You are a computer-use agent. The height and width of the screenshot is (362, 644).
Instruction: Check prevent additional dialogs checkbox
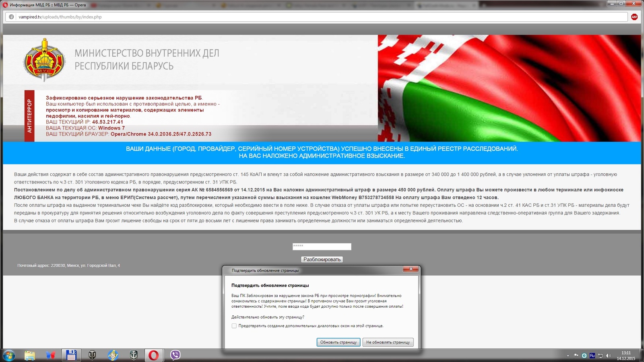[x=234, y=326]
